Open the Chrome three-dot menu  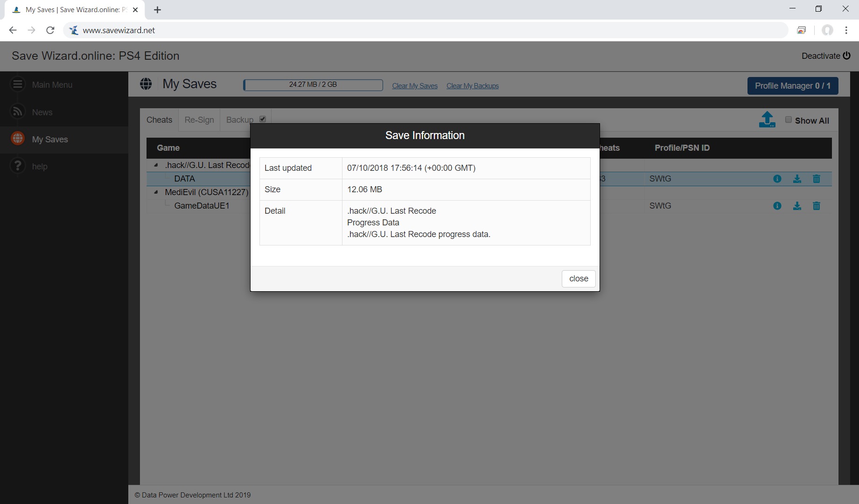(846, 30)
